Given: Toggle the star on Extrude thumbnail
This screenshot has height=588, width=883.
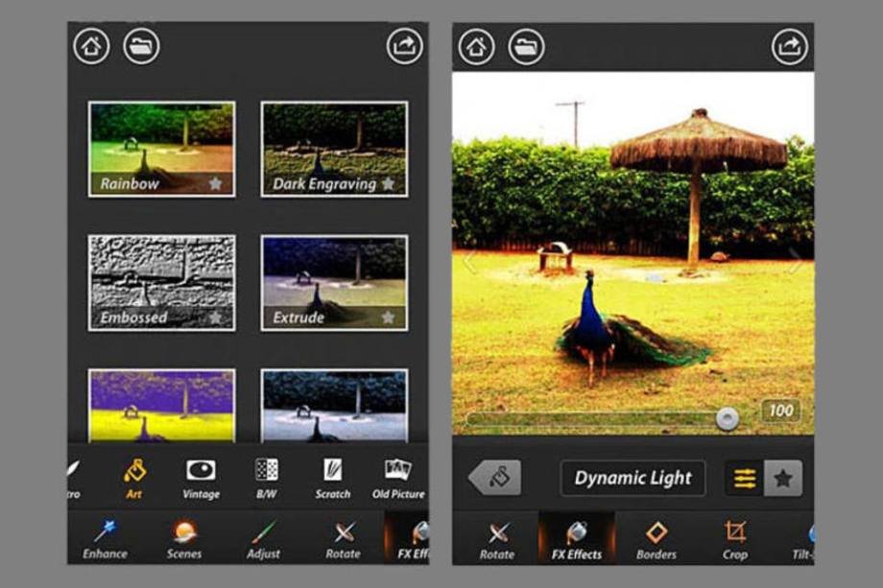Looking at the screenshot, I should (388, 317).
